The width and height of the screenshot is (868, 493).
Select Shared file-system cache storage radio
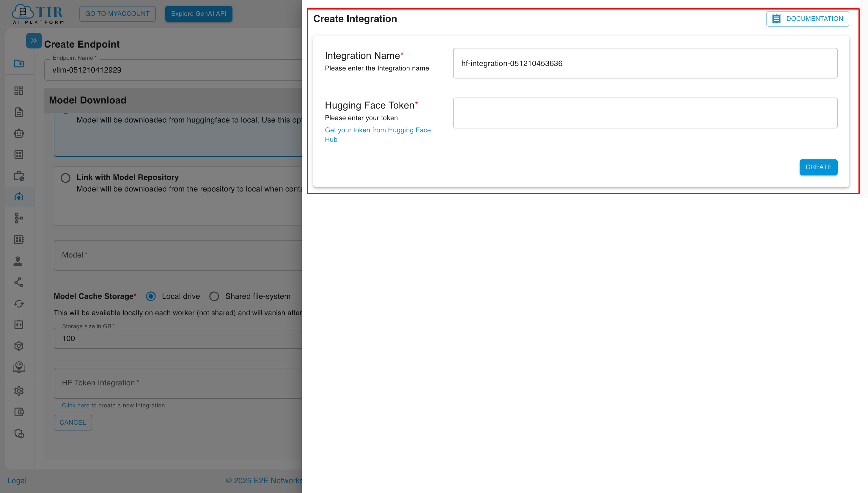point(214,296)
